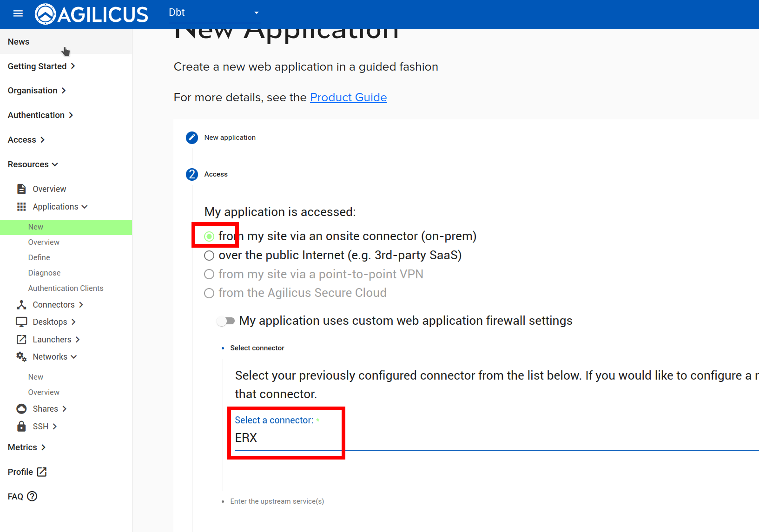Toggle custom web application firewall settings
The width and height of the screenshot is (759, 532).
tap(226, 321)
